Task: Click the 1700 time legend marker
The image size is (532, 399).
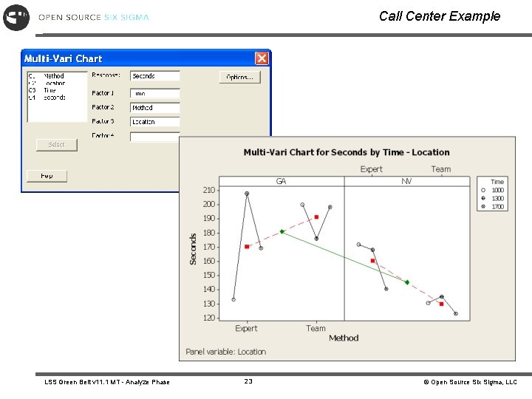Action: coord(483,206)
